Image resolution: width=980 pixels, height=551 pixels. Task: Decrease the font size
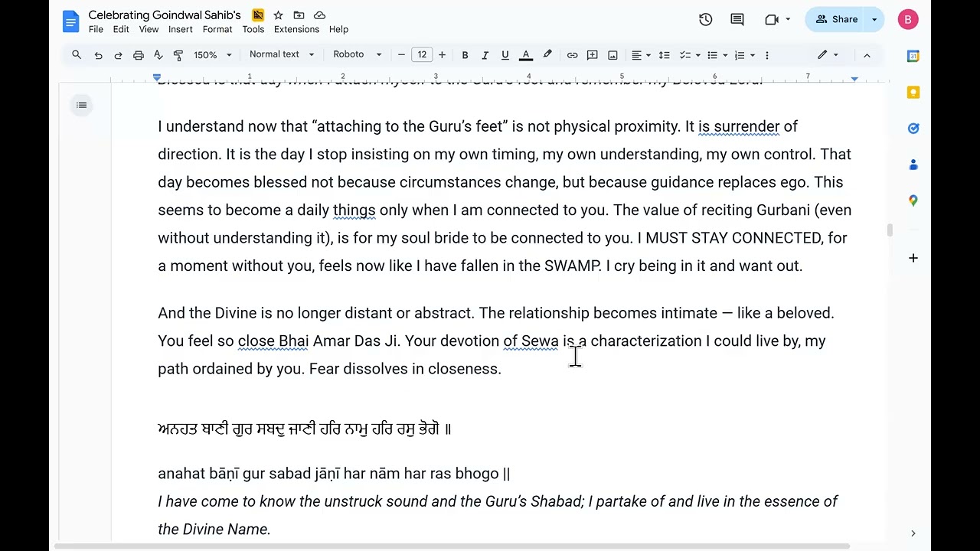(401, 55)
